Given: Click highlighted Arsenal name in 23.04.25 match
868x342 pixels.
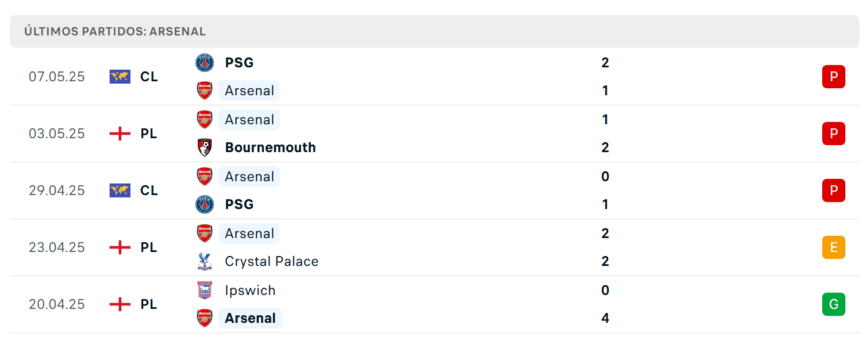Looking at the screenshot, I should coord(249,233).
